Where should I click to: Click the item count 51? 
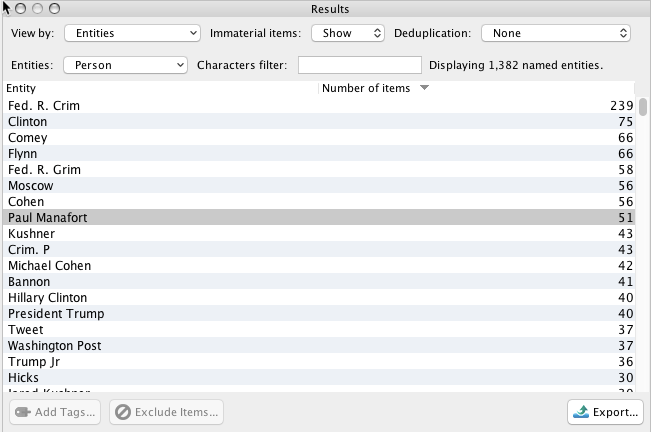pos(626,217)
